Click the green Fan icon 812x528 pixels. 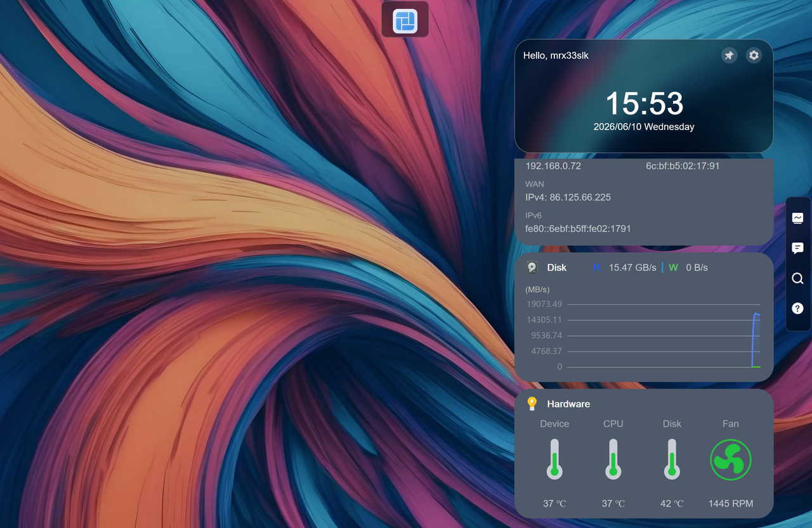pyautogui.click(x=731, y=460)
